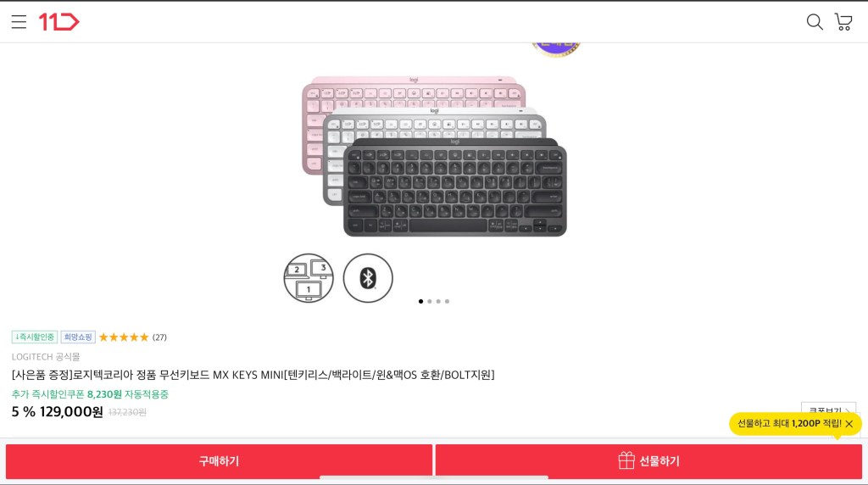Click the 구매하기 buy button
This screenshot has width=868, height=485.
220,461
